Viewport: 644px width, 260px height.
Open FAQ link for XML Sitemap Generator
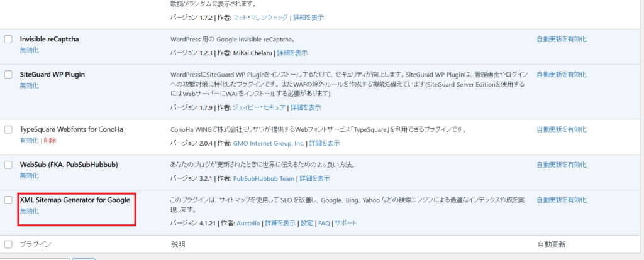(x=324, y=223)
